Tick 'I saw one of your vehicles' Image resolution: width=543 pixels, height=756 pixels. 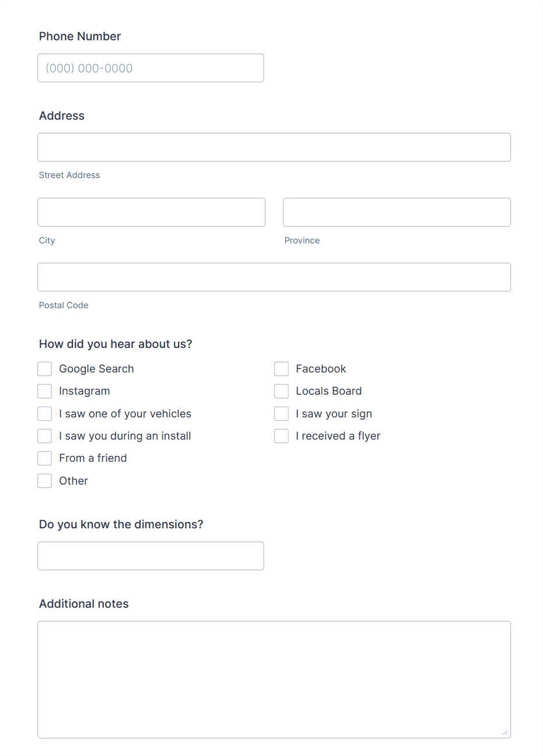click(x=45, y=413)
